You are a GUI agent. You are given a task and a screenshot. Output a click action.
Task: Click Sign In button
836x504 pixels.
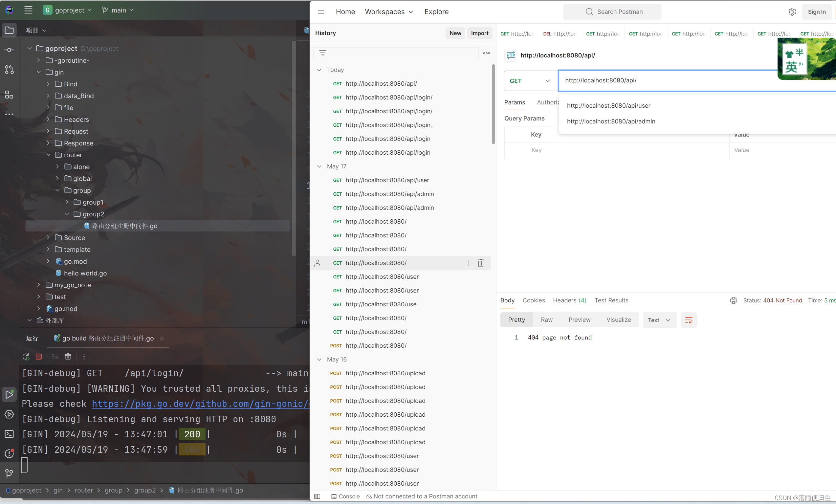816,12
